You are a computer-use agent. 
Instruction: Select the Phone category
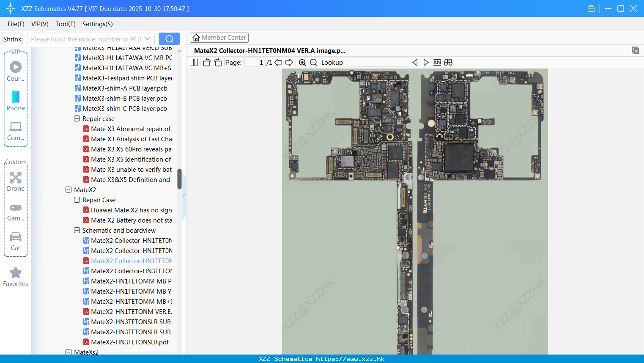point(16,101)
